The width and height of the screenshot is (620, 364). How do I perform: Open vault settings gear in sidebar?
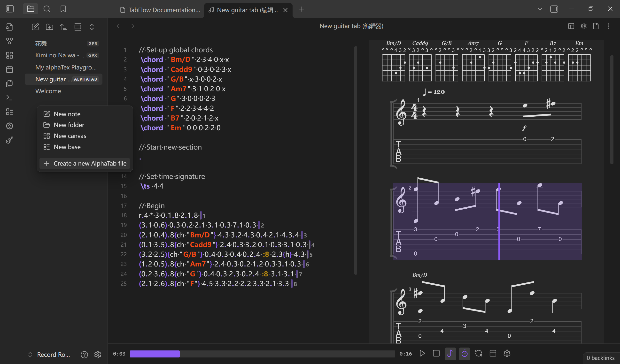[x=98, y=354]
